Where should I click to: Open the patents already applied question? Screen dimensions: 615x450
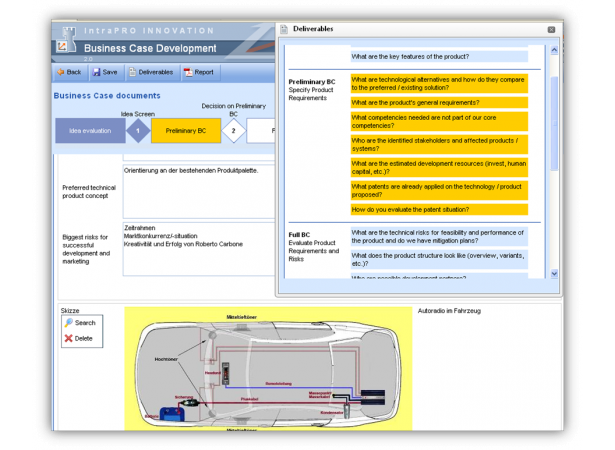click(x=439, y=190)
